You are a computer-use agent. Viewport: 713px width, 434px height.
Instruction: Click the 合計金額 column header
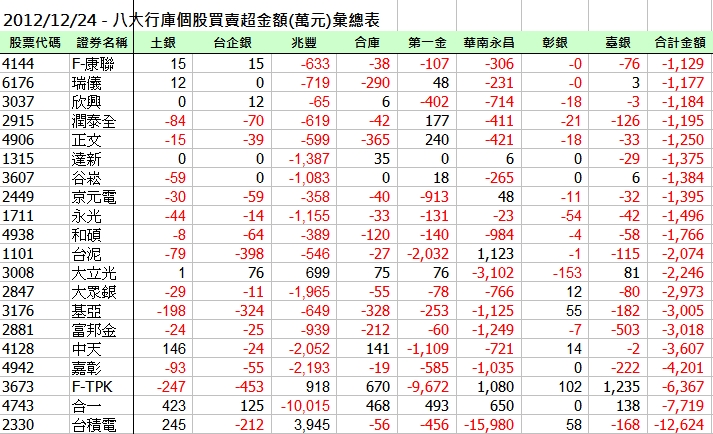[x=680, y=43]
